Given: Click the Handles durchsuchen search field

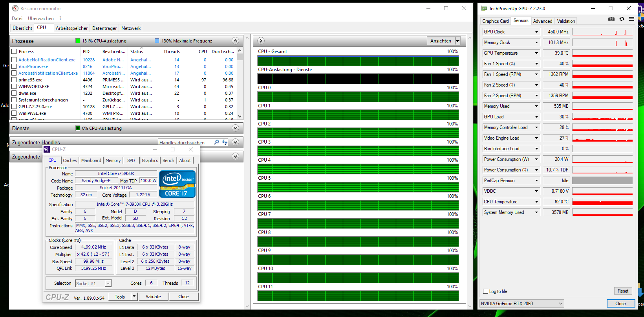Looking at the screenshot, I should click(186, 142).
